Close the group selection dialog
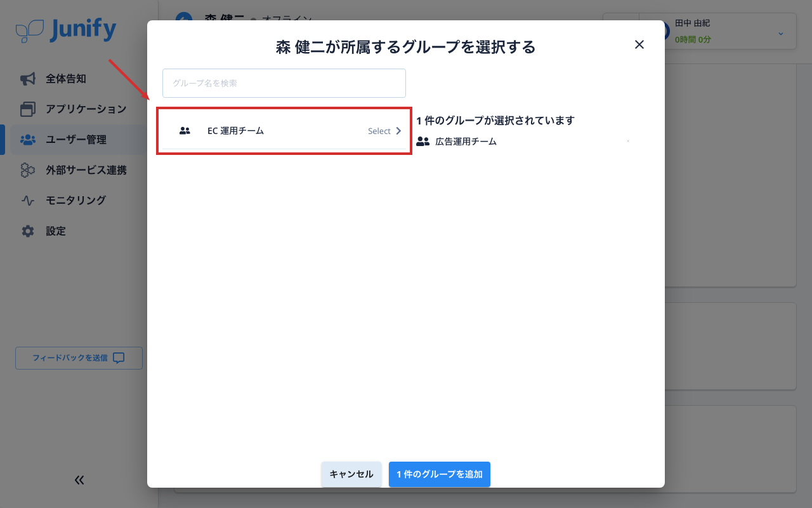This screenshot has width=812, height=508. pos(639,44)
